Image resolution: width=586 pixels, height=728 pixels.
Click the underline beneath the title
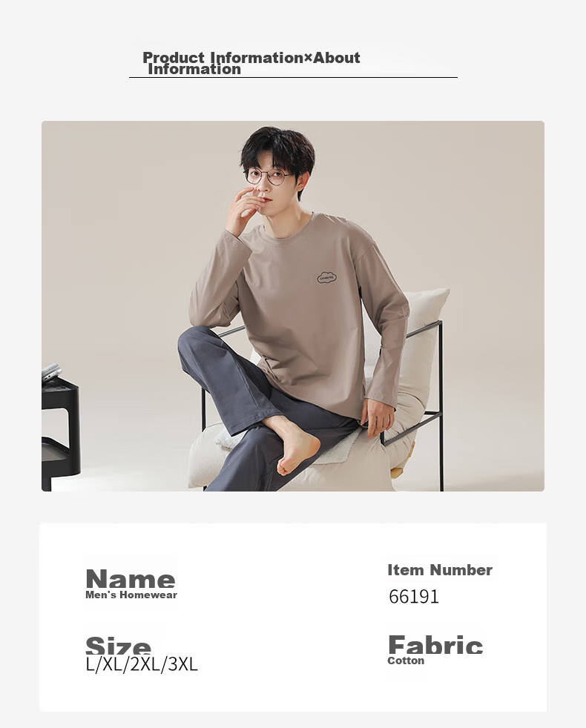click(293, 78)
